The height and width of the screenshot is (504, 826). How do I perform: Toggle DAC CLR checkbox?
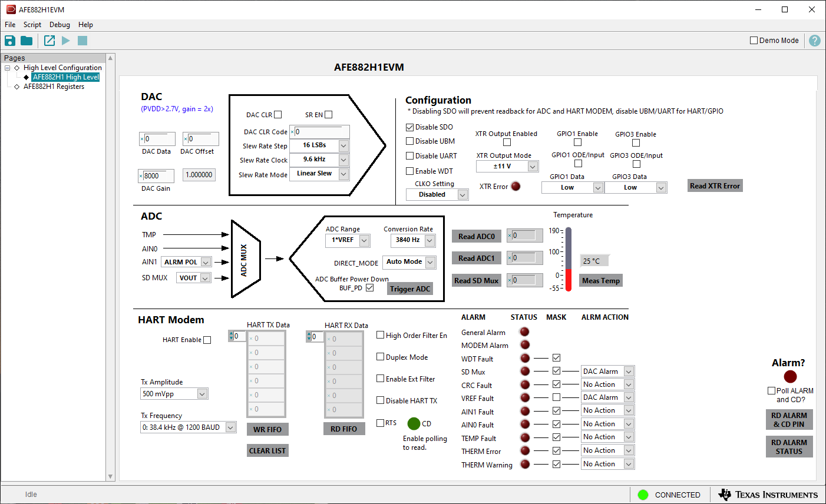tap(278, 115)
